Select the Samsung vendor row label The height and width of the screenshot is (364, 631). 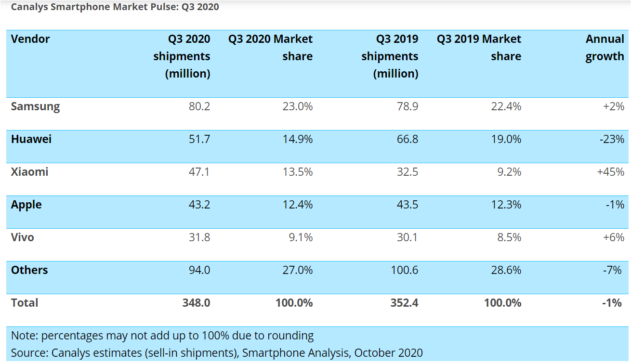[x=35, y=106]
